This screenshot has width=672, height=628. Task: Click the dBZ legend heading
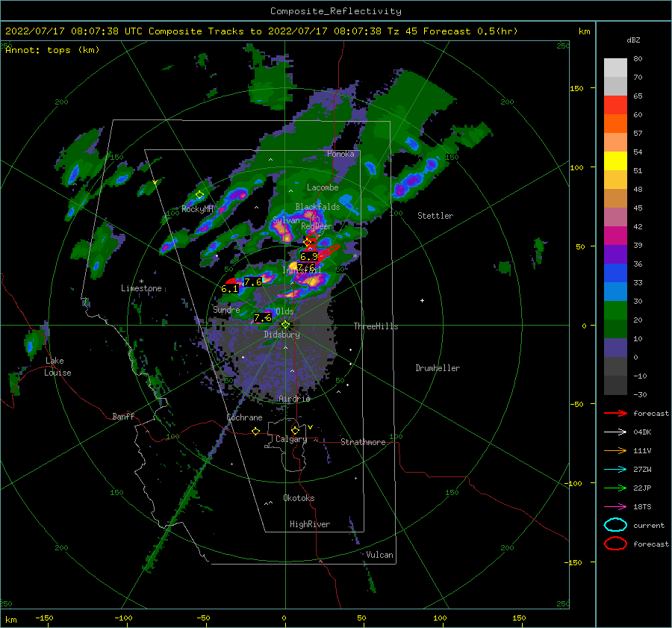click(633, 40)
